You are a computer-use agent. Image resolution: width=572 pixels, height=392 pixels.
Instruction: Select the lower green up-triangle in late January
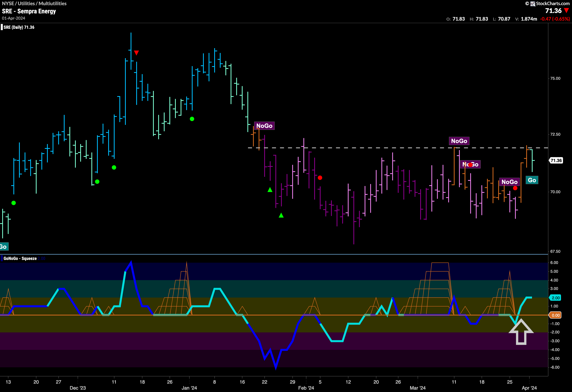click(x=281, y=215)
